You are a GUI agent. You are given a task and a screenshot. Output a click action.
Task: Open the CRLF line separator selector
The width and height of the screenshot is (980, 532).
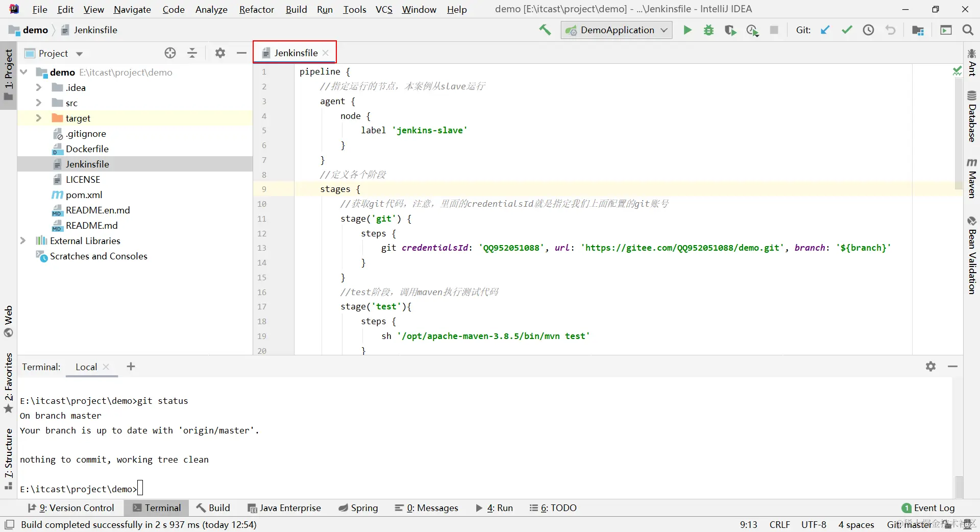779,524
